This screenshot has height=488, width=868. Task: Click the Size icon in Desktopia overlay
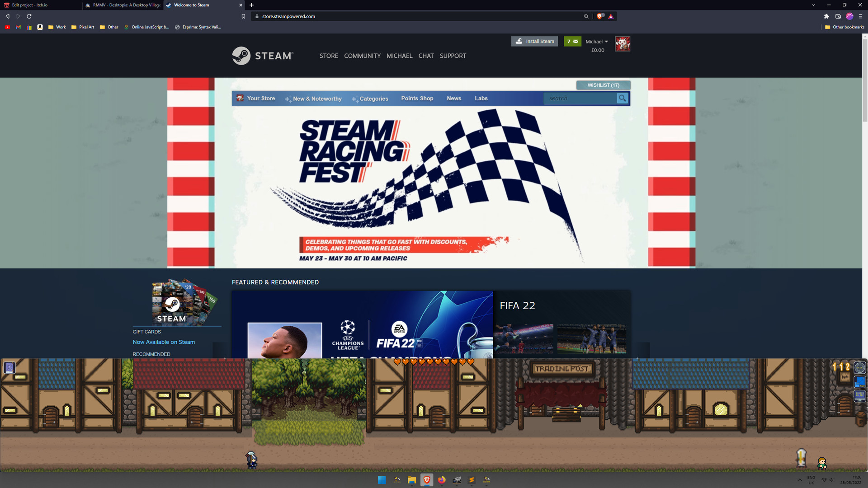pyautogui.click(x=859, y=382)
